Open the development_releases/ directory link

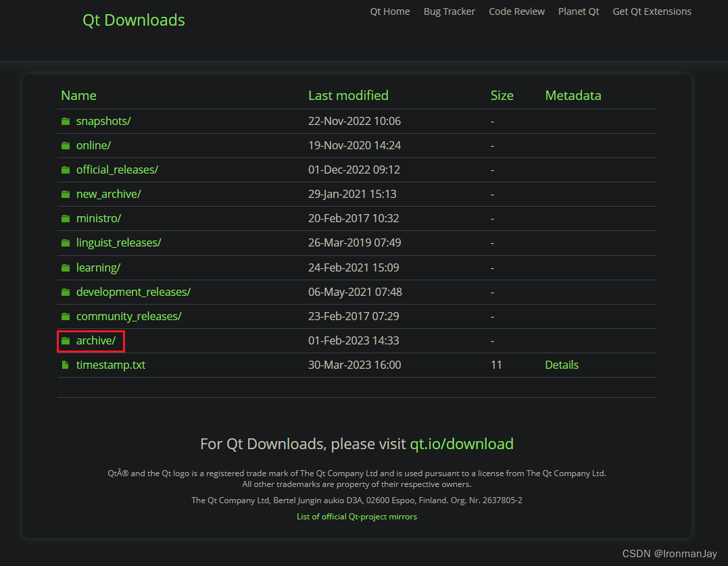tap(133, 292)
